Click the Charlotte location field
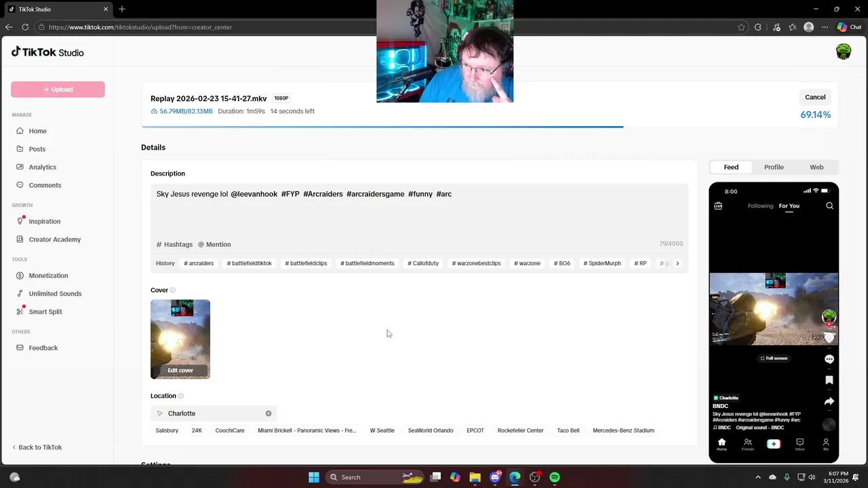Screen dimensions: 868x488 point(214,413)
